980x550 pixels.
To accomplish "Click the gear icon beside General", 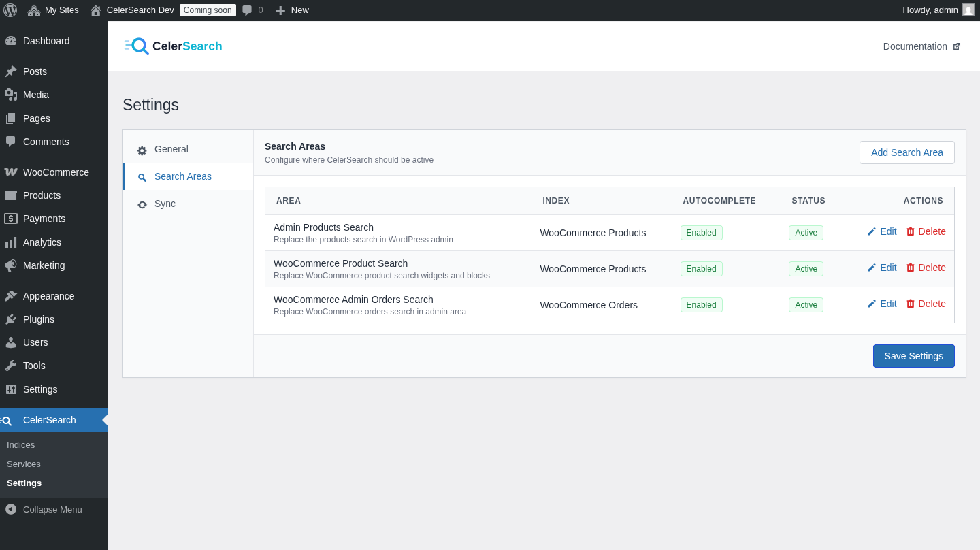I will [x=142, y=150].
